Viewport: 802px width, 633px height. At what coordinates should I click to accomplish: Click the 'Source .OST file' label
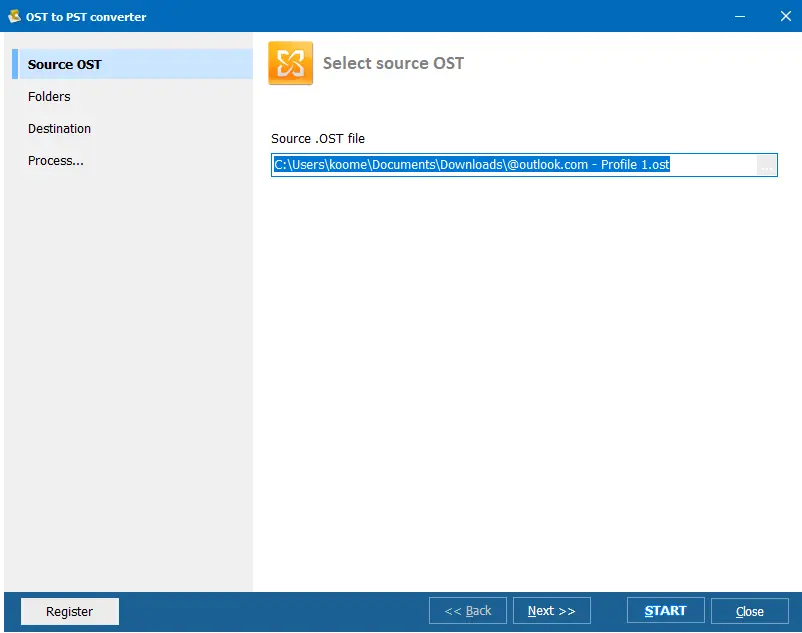[318, 139]
